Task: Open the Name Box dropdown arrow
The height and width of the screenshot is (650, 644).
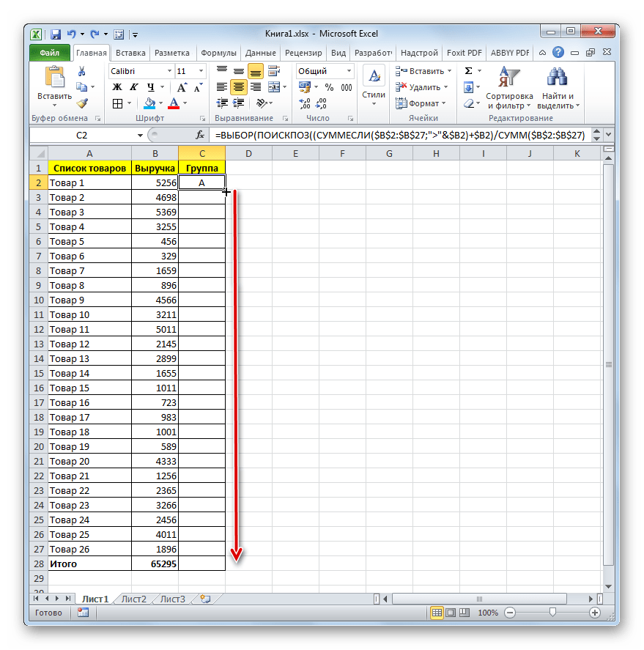Action: pos(140,136)
